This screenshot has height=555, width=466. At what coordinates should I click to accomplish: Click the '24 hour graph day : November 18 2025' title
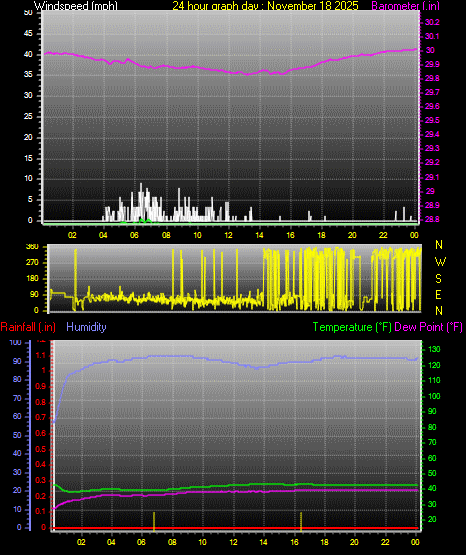tap(265, 5)
